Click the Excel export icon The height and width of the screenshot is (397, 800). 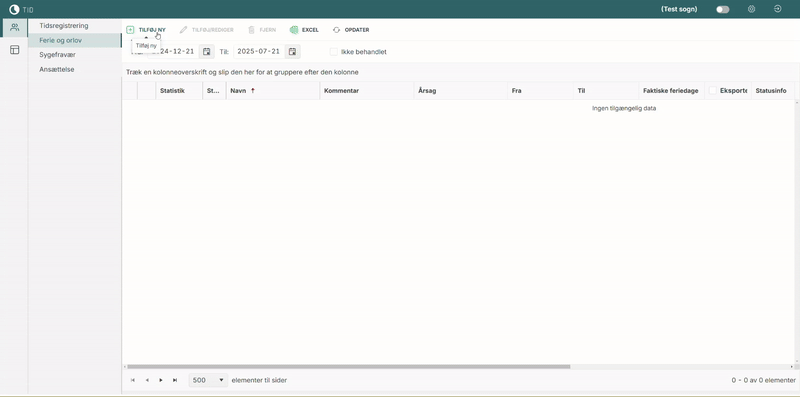click(x=293, y=30)
